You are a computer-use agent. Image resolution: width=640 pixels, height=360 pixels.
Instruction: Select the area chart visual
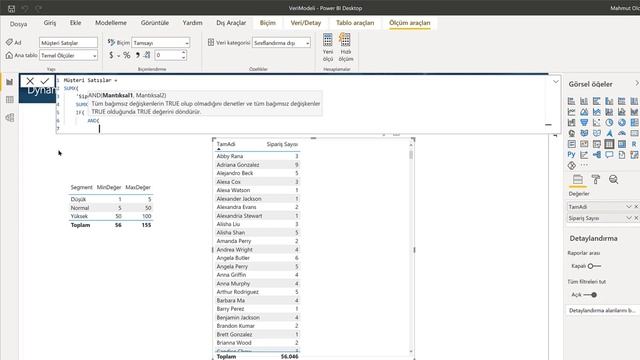[584, 111]
